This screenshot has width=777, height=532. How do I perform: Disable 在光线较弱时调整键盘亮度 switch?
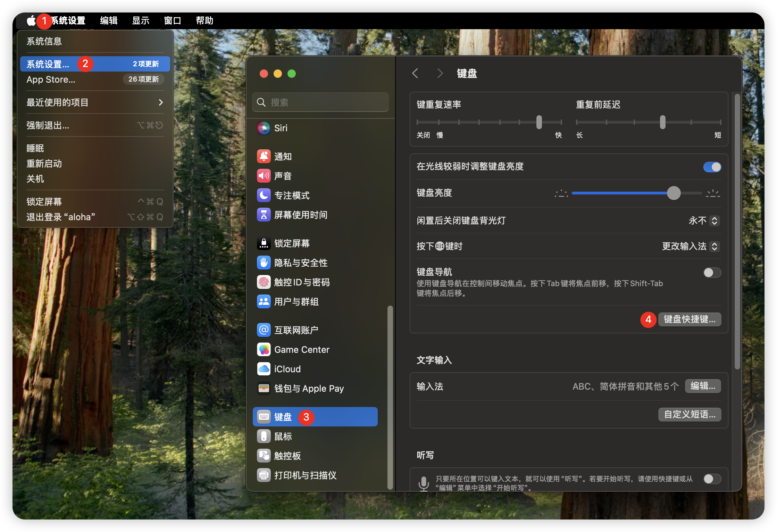tap(712, 167)
